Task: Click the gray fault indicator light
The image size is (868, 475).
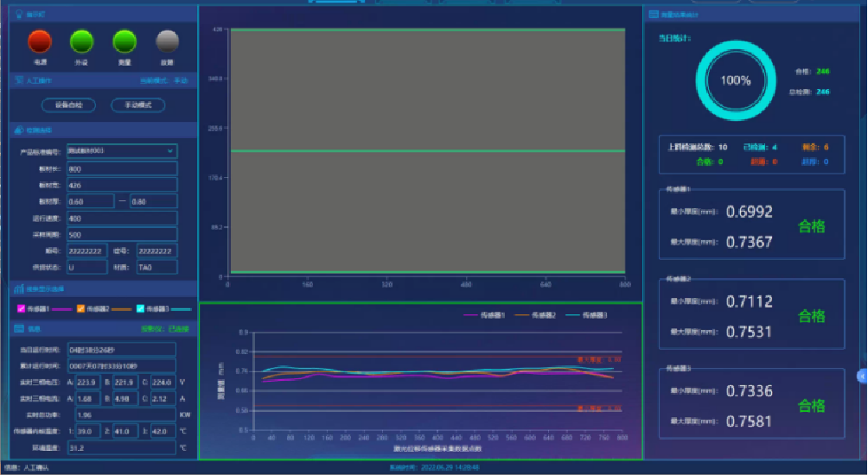Action: tap(167, 41)
